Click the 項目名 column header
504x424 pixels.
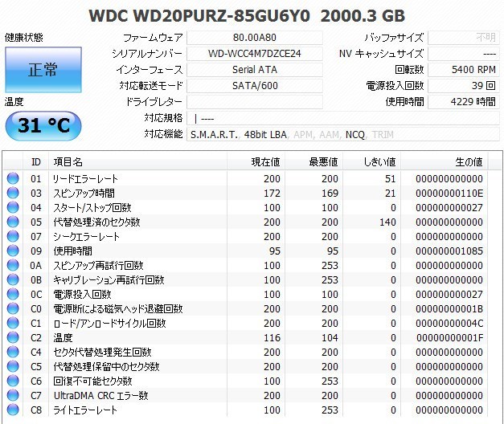click(x=137, y=161)
